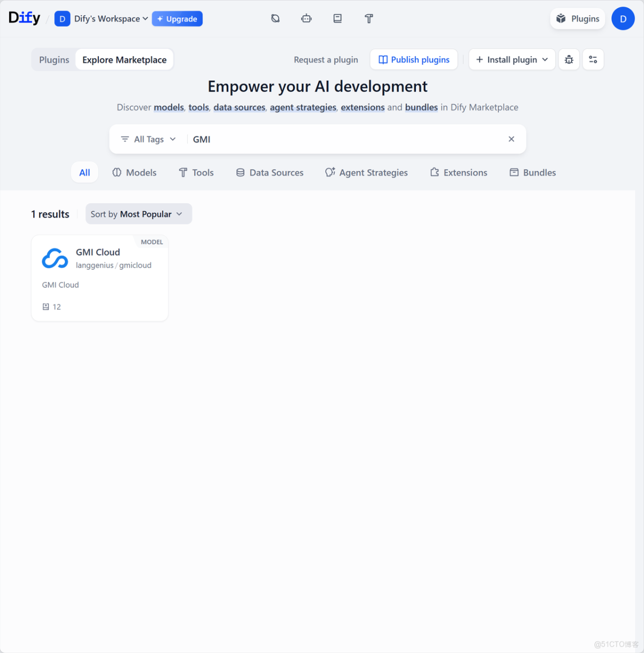The image size is (644, 653).
Task: Open Knowledge via the book icon
Action: [x=337, y=18]
